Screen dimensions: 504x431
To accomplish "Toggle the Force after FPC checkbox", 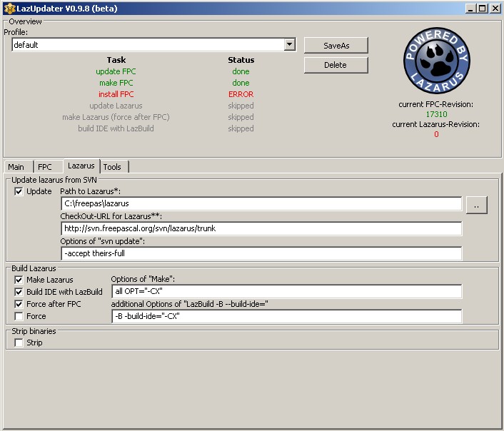I will (x=19, y=304).
